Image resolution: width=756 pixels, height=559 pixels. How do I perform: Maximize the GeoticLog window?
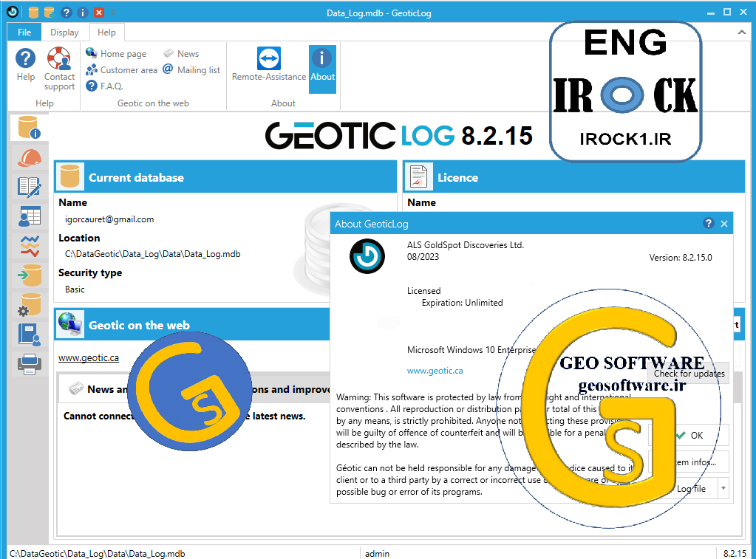(x=727, y=12)
